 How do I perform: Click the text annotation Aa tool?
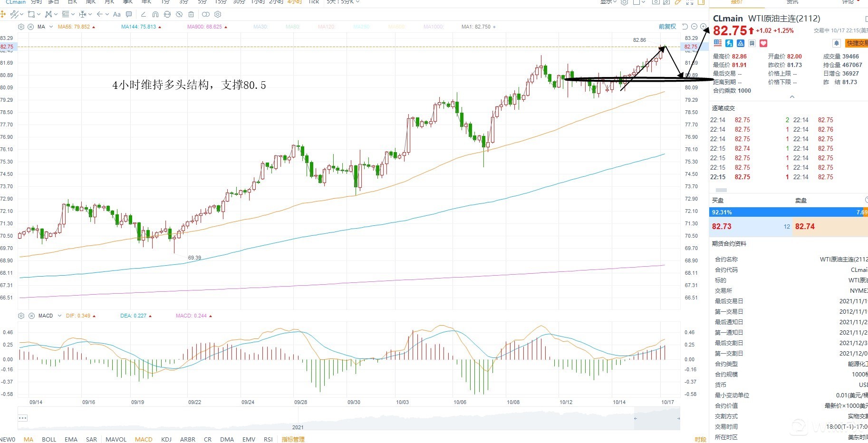pyautogui.click(x=116, y=14)
